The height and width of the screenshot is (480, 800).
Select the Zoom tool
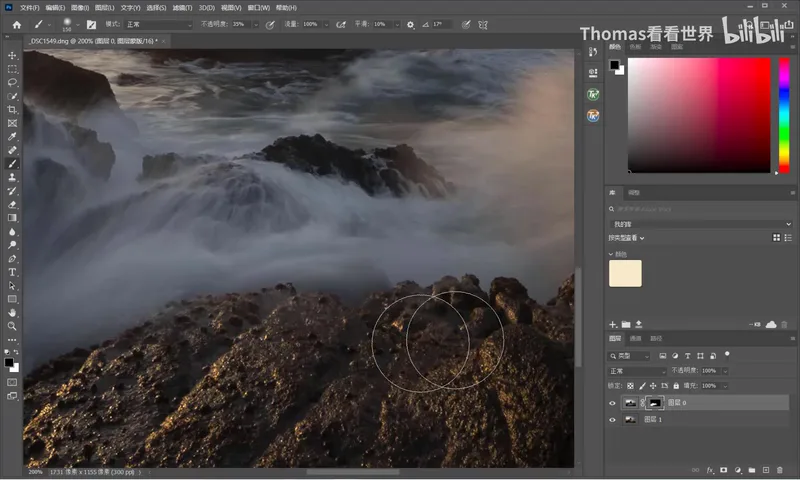[x=12, y=326]
